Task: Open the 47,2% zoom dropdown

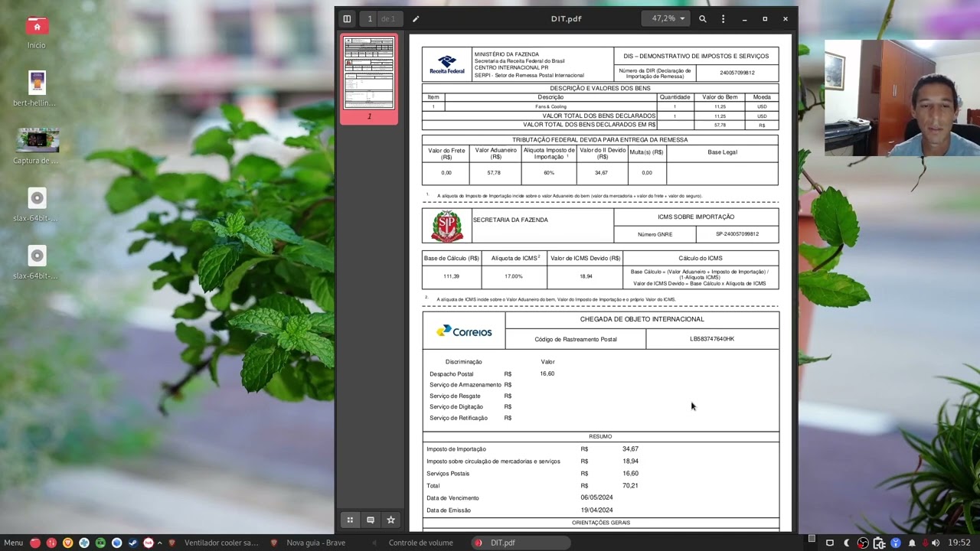Action: click(x=668, y=18)
